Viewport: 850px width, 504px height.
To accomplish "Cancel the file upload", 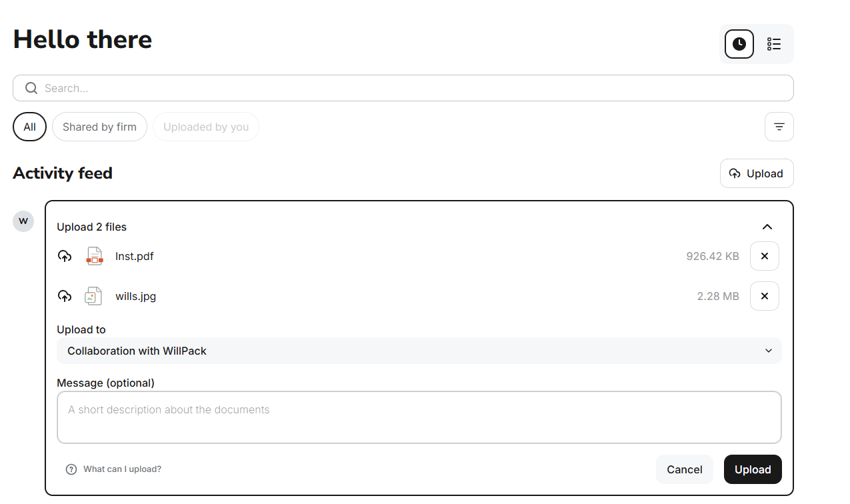I will click(x=685, y=469).
